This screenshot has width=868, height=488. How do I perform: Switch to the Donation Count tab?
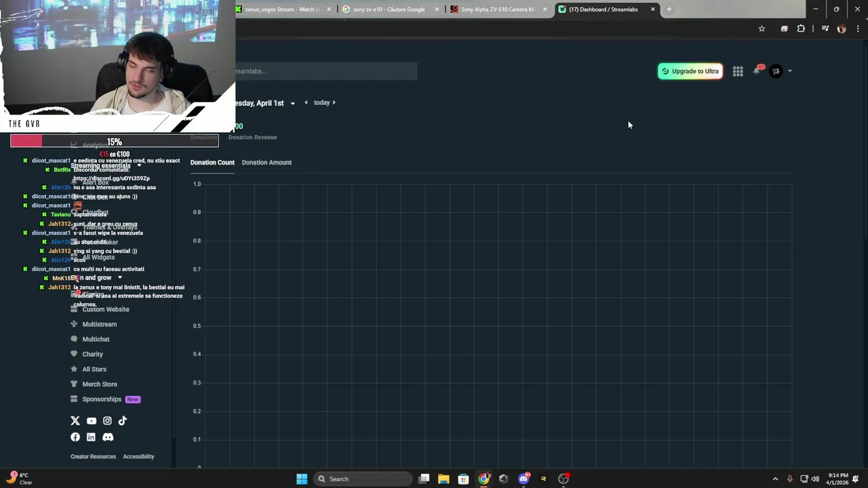point(212,163)
